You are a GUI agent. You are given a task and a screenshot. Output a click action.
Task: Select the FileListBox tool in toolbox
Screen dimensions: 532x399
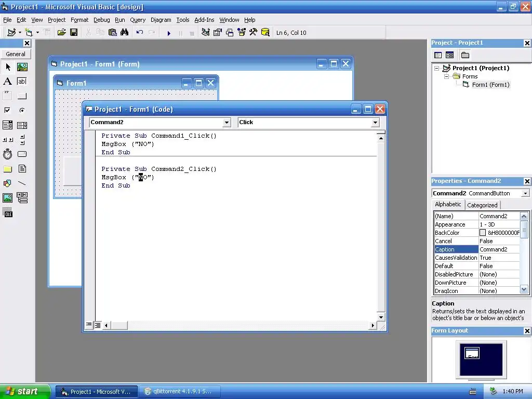pos(22,169)
